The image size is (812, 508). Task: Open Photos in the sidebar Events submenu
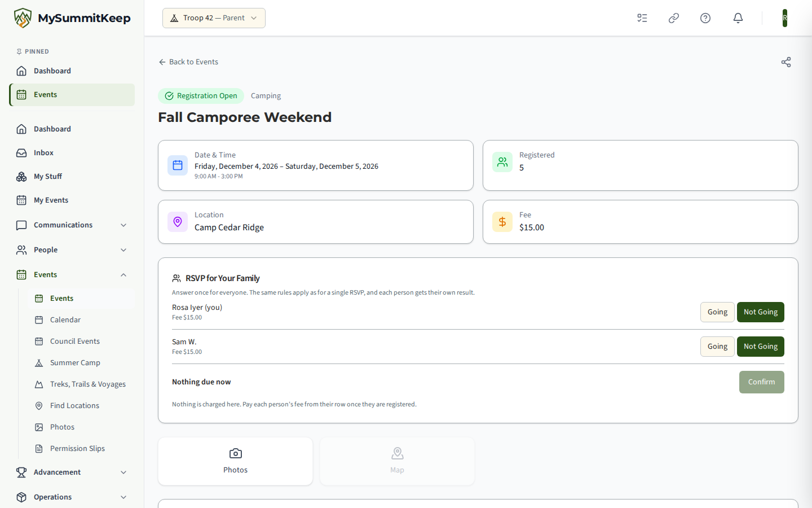pyautogui.click(x=81, y=427)
